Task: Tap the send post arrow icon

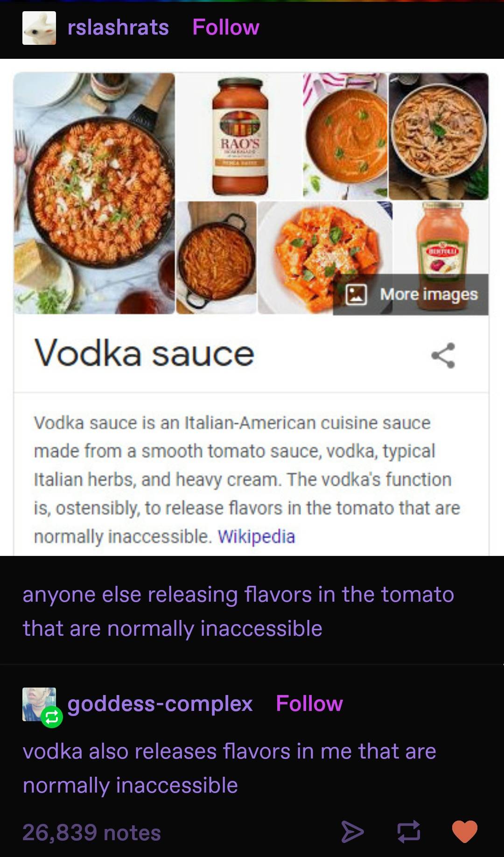Action: [352, 831]
